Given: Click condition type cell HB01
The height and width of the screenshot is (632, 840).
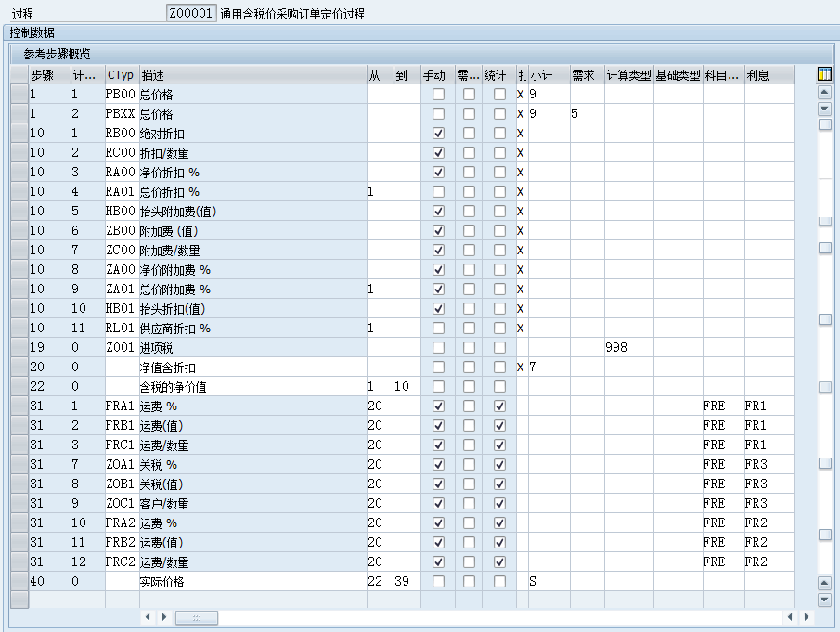Looking at the screenshot, I should coord(123,308).
